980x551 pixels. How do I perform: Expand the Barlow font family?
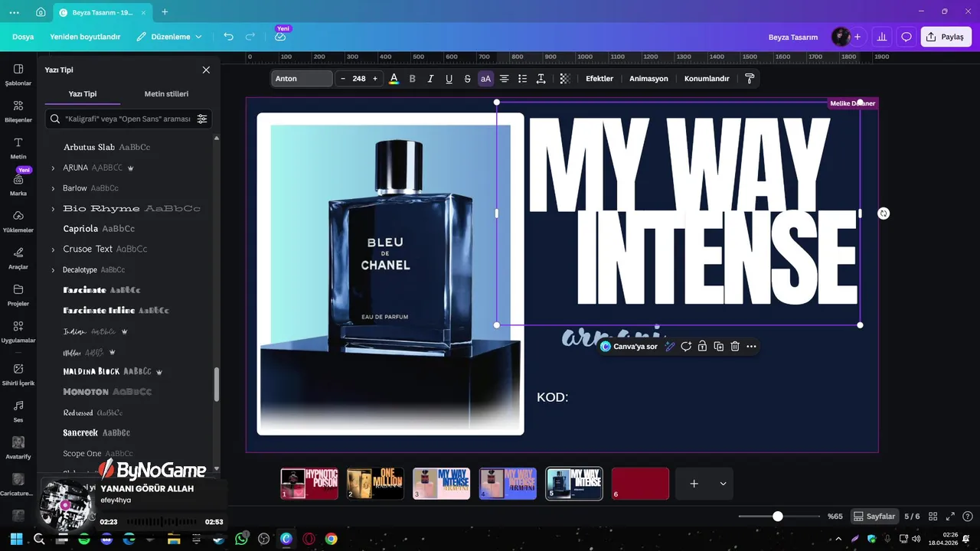53,188
